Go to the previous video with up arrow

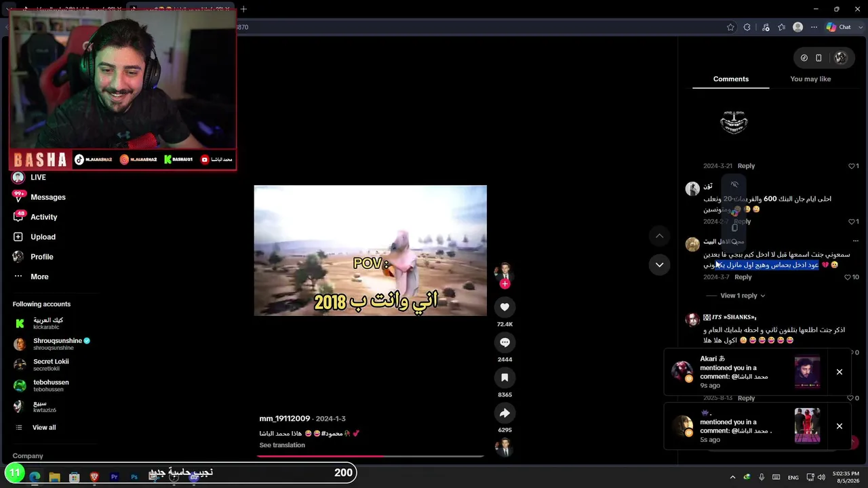coord(659,236)
